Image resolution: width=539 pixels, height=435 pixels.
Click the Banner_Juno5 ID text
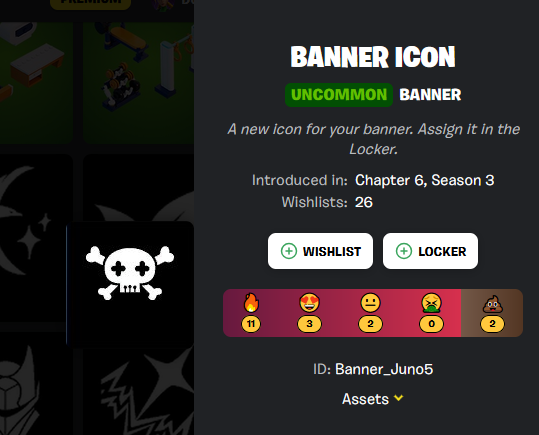pos(384,369)
